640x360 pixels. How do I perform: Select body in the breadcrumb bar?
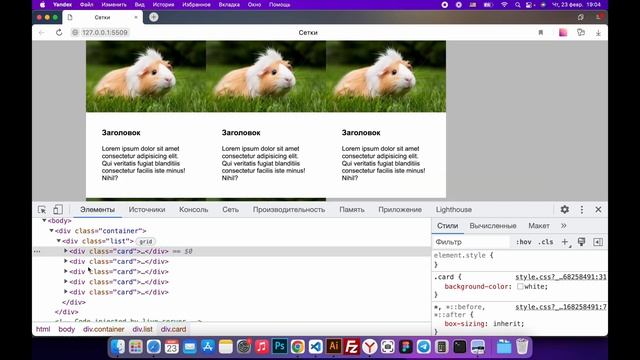click(x=67, y=329)
